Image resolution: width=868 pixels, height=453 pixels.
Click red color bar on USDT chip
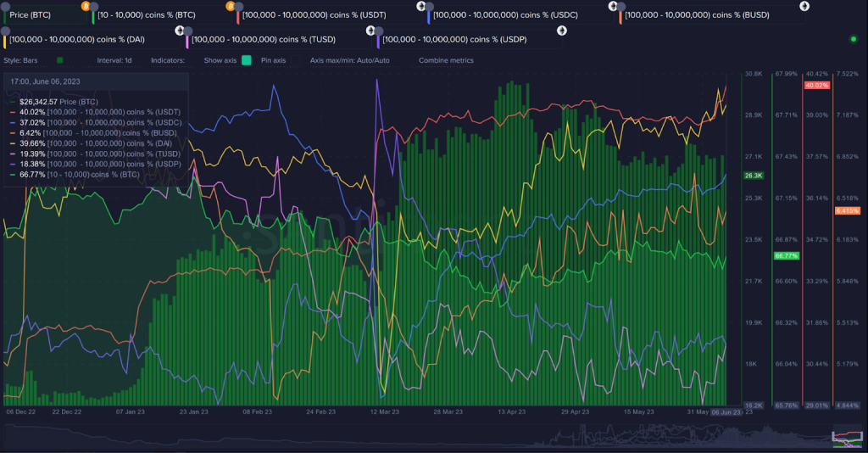pyautogui.click(x=238, y=17)
